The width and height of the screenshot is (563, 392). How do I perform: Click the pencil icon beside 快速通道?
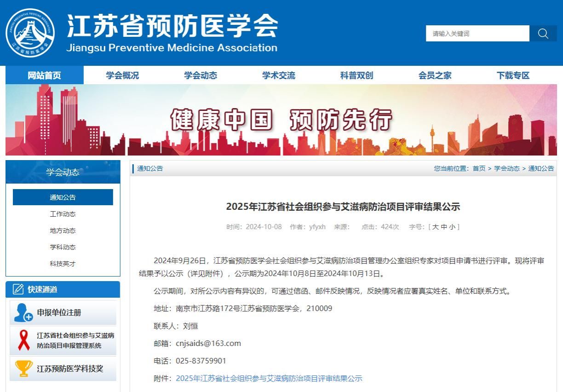[18, 289]
